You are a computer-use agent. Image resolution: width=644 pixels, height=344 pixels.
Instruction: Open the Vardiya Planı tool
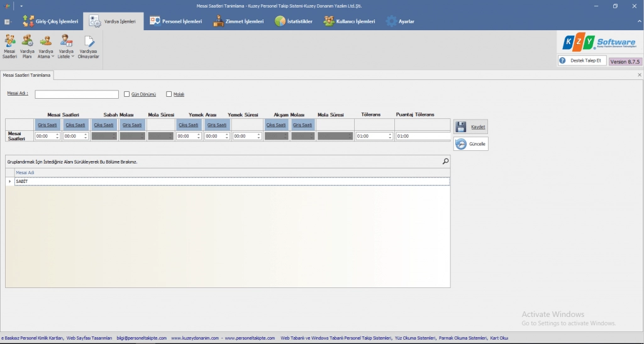click(27, 47)
